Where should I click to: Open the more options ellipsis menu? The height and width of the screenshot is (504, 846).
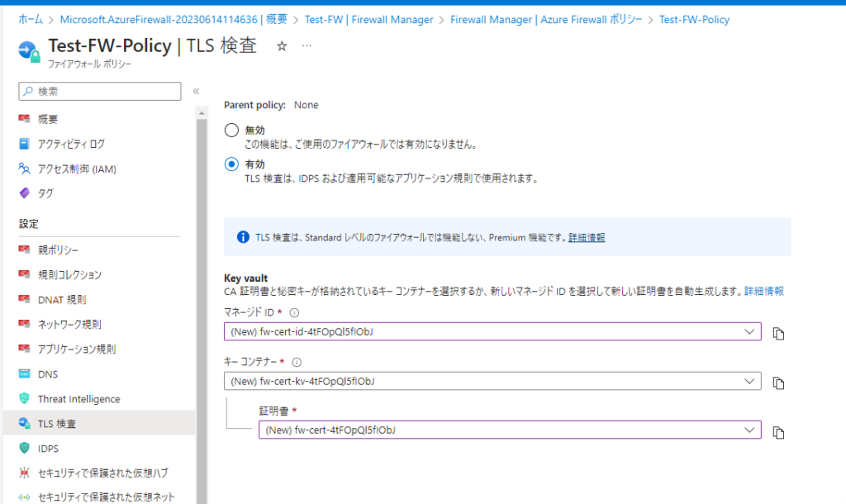coord(307,47)
